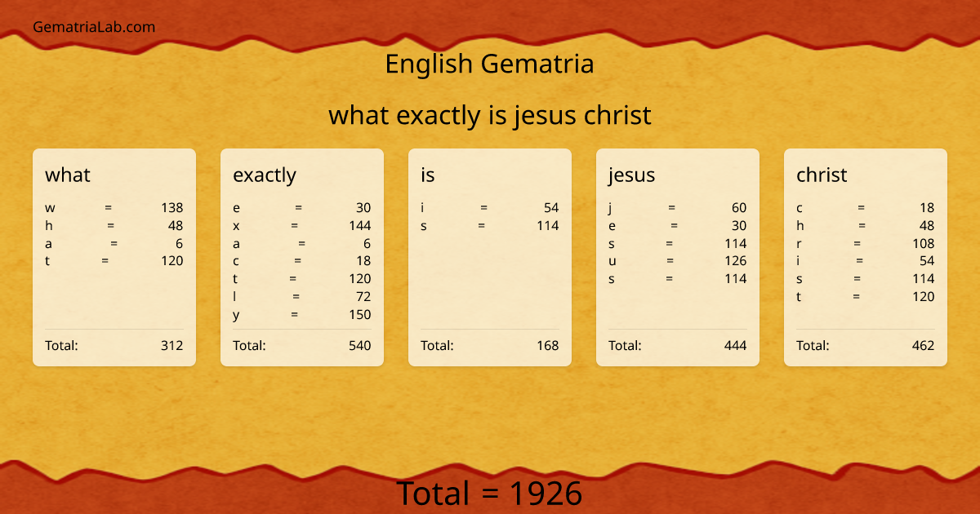Click value 30 in the 'exactly' card
The width and height of the screenshot is (980, 514).
pyautogui.click(x=363, y=207)
